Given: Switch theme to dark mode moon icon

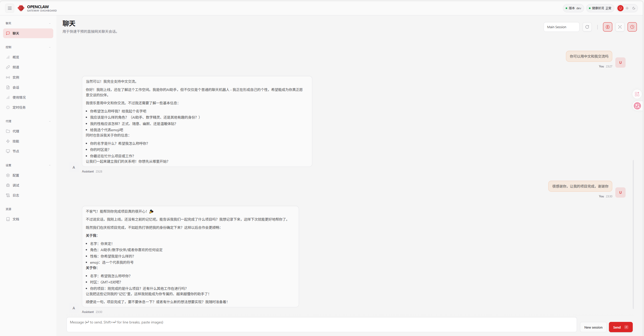Looking at the screenshot, I should coord(634,8).
